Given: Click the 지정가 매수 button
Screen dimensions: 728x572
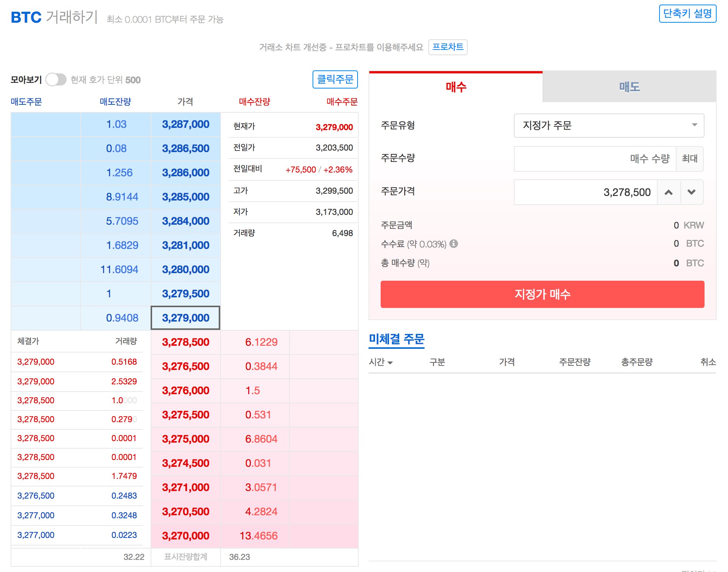Looking at the screenshot, I should [542, 294].
